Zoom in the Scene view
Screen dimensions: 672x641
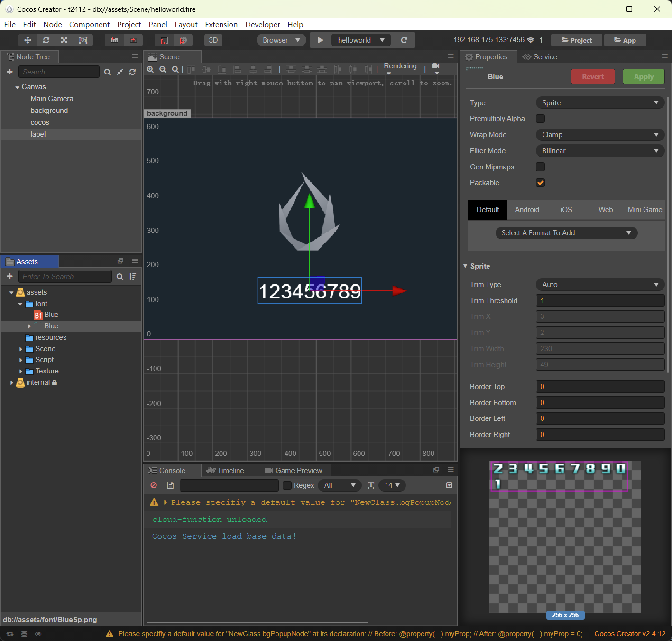point(150,70)
